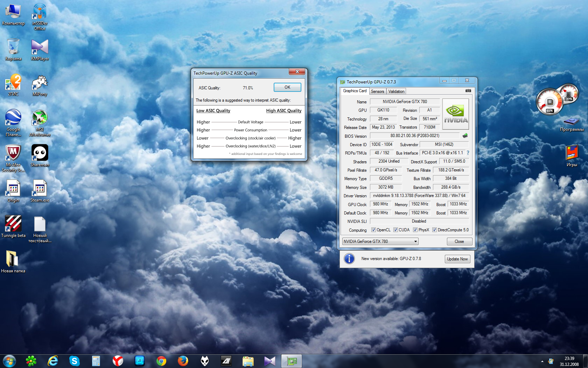Switch to the Validation tab
588x368 pixels.
396,91
